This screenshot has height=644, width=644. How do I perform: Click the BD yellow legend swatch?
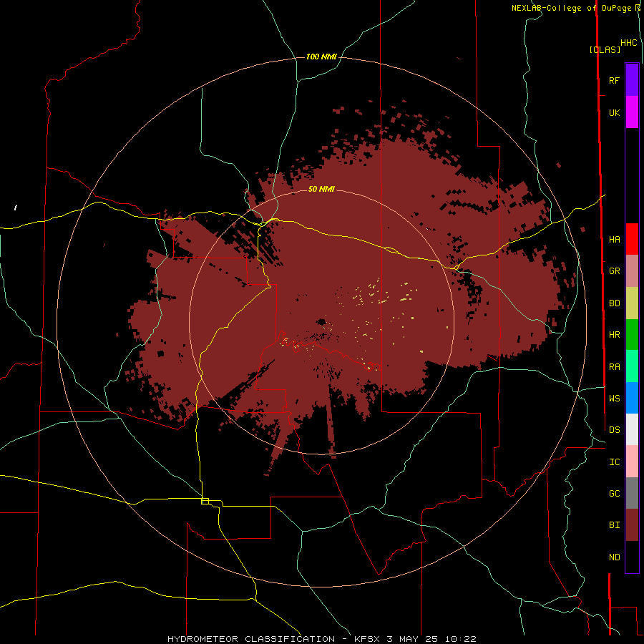(x=632, y=303)
